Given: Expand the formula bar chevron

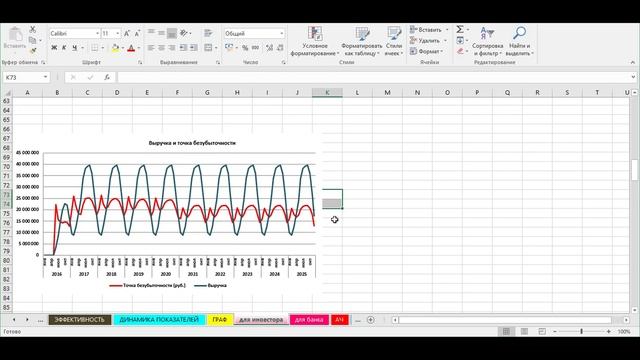Looking at the screenshot, I should (x=633, y=77).
